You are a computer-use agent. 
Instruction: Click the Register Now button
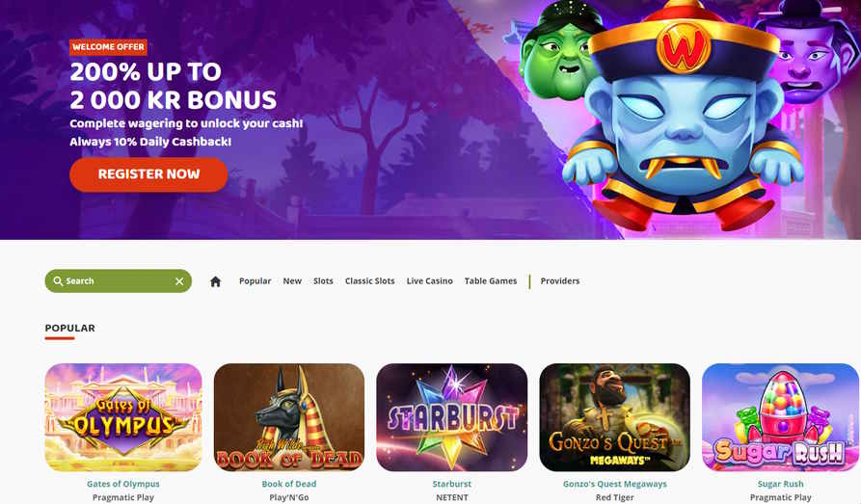(x=148, y=174)
